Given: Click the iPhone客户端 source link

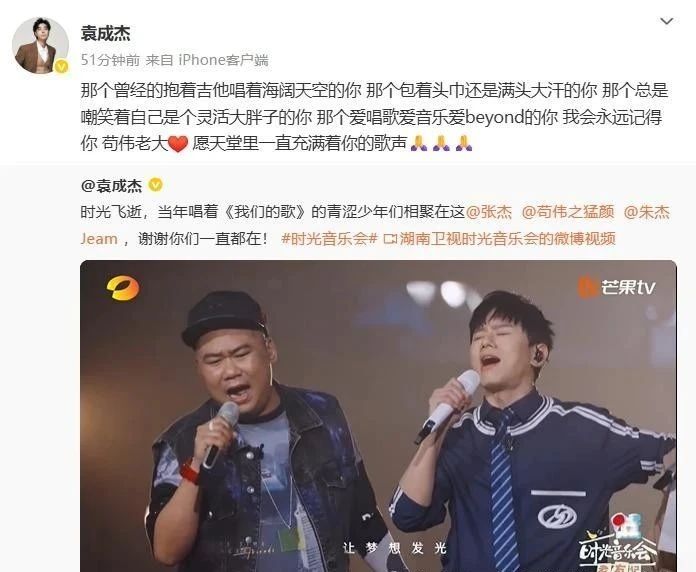Looking at the screenshot, I should [223, 60].
